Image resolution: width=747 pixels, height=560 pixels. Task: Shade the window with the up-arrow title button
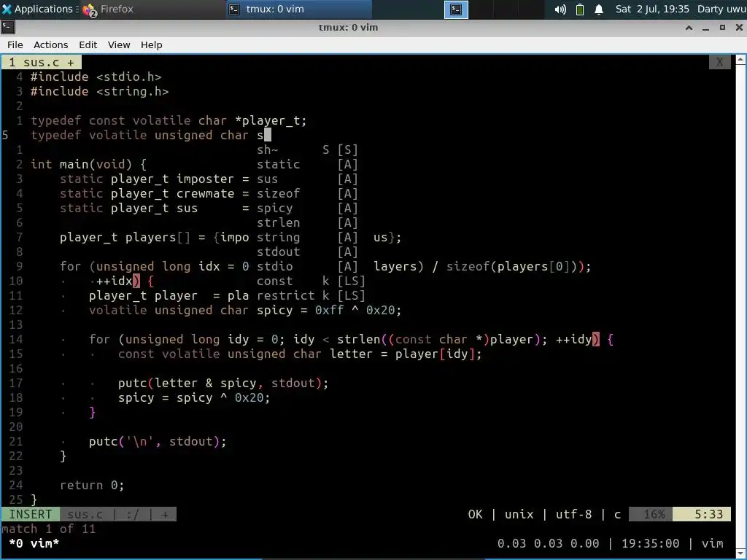click(689, 27)
